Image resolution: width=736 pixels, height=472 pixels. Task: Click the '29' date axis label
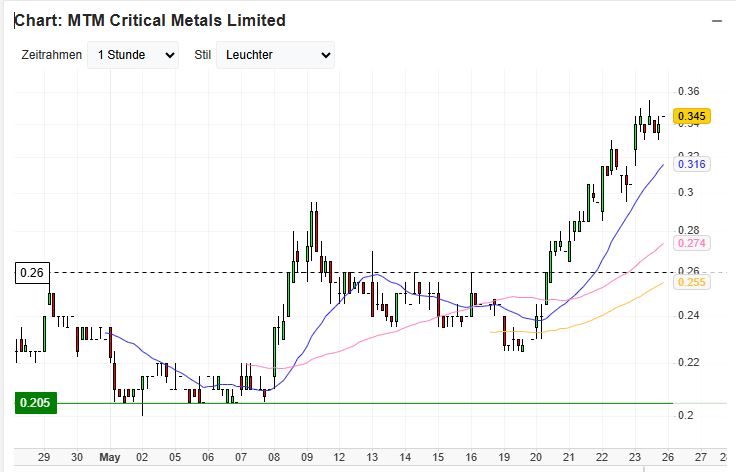44,457
